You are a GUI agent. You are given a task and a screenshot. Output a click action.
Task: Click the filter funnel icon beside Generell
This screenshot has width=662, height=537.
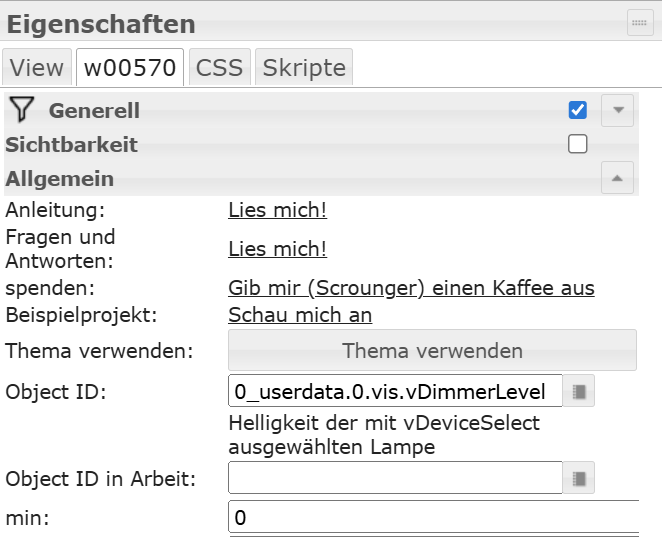[x=21, y=110]
